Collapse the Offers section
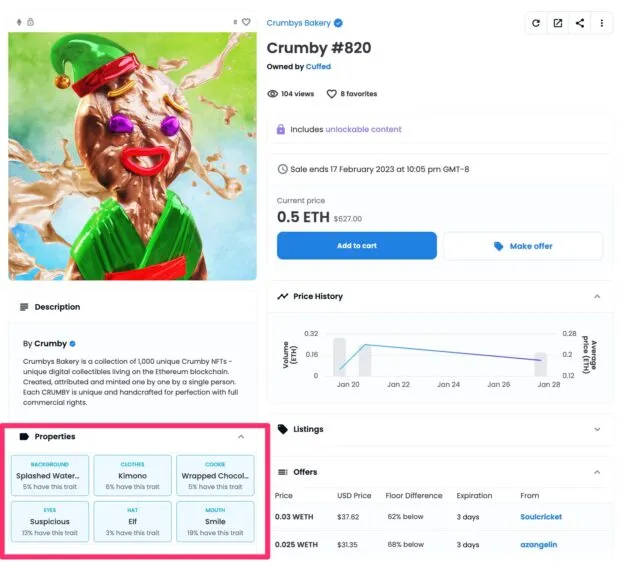This screenshot has height=567, width=620. 597,472
